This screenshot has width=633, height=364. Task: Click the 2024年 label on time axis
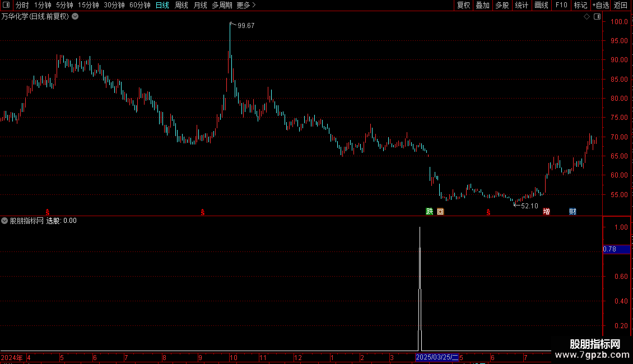click(12, 358)
